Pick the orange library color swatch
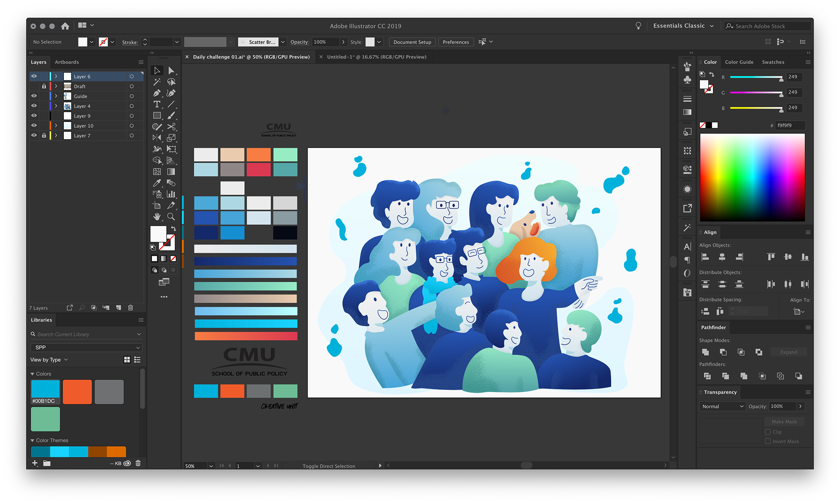The image size is (840, 504). [77, 392]
